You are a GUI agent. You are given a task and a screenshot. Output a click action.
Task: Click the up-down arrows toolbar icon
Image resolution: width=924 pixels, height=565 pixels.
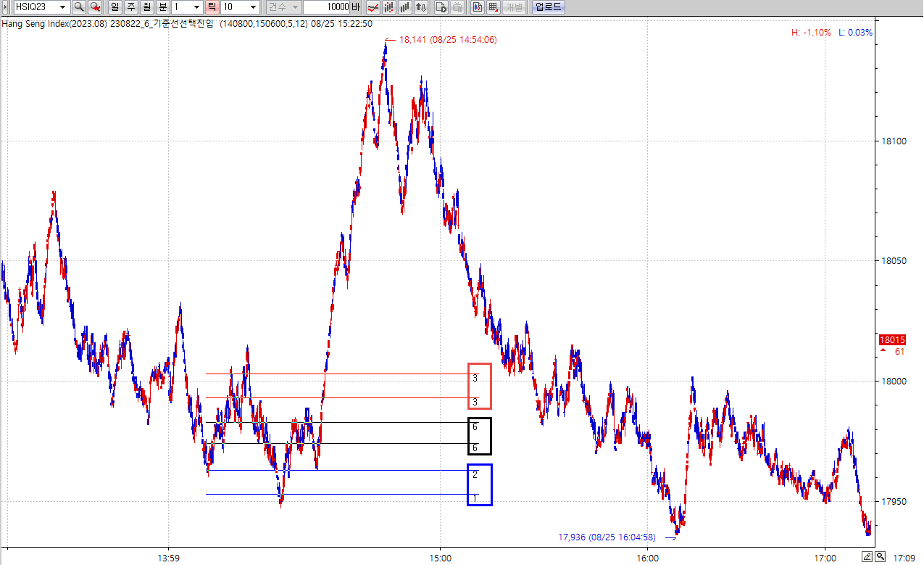click(420, 7)
